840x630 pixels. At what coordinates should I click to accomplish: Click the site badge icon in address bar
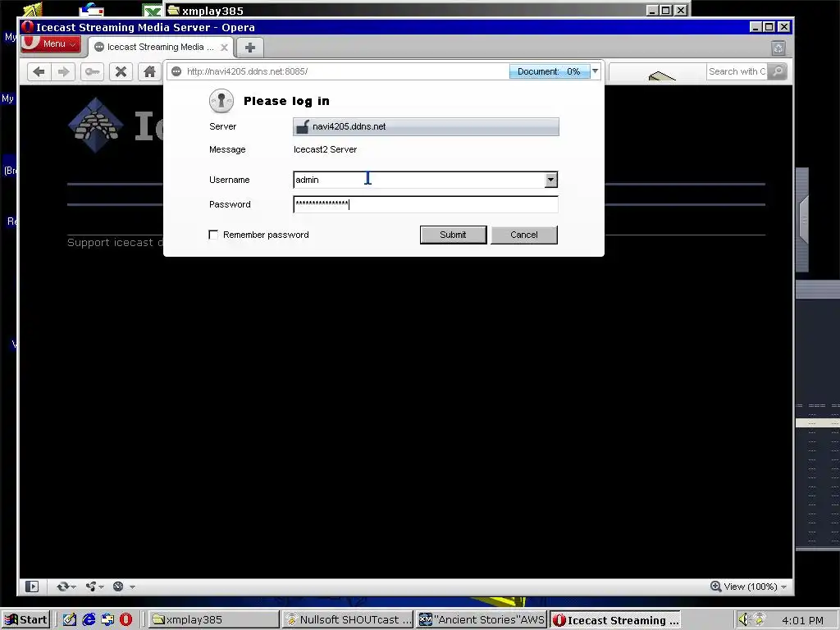176,71
